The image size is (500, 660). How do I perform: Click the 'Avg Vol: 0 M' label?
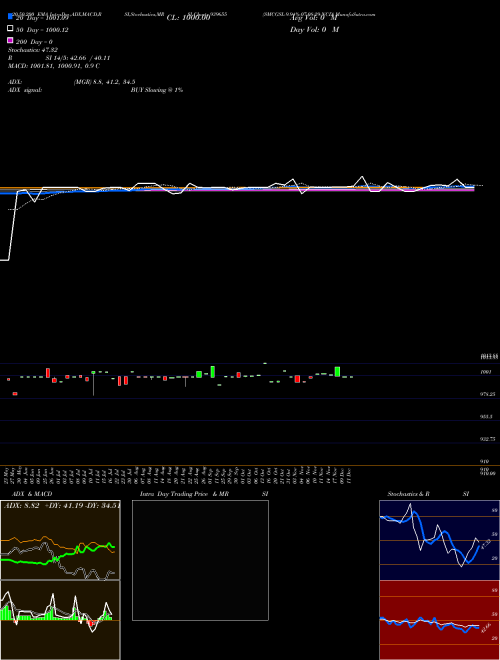(x=314, y=18)
